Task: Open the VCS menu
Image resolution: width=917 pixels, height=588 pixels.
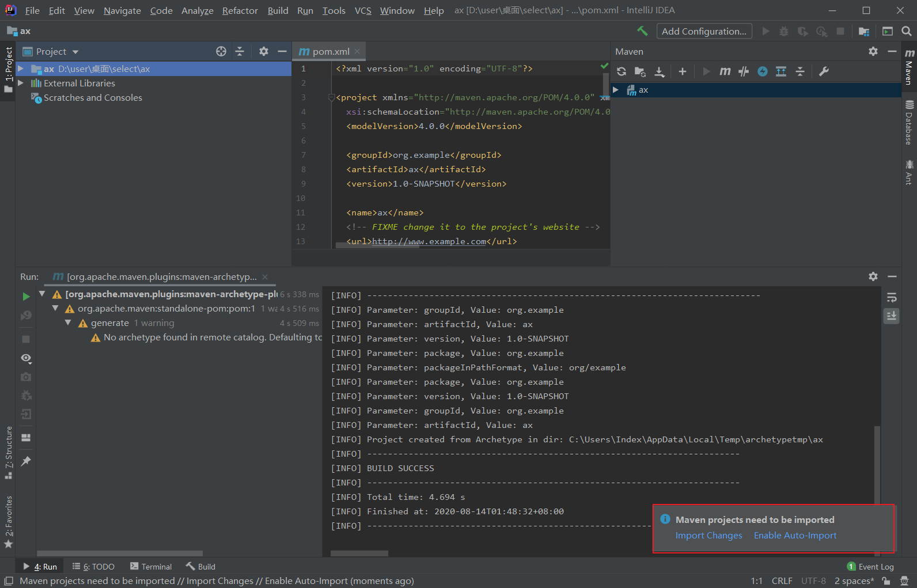Action: tap(363, 10)
